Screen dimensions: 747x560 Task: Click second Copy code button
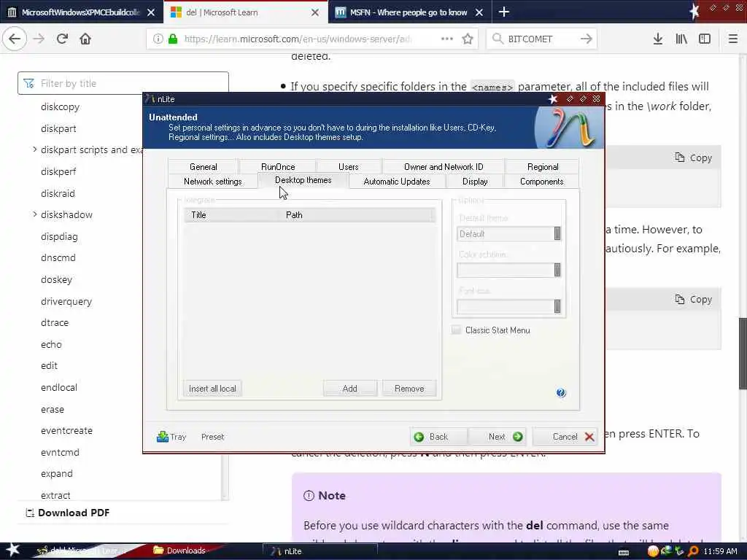(693, 300)
